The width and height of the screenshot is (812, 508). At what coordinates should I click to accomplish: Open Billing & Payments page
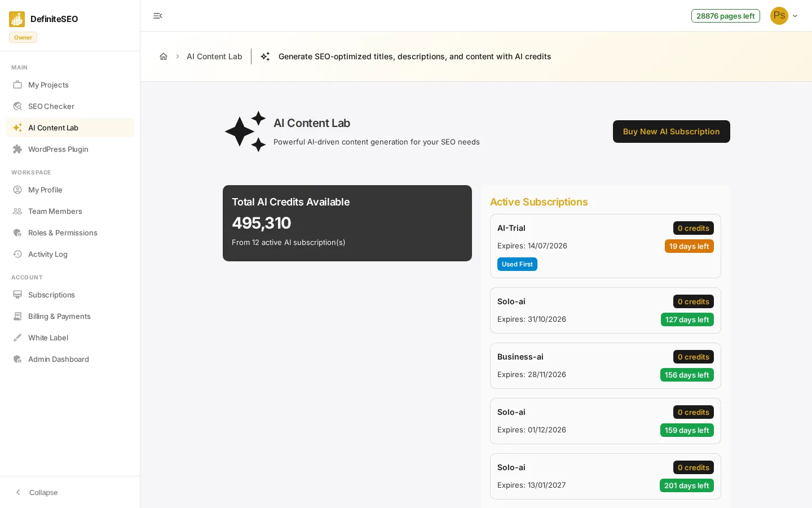point(70,316)
